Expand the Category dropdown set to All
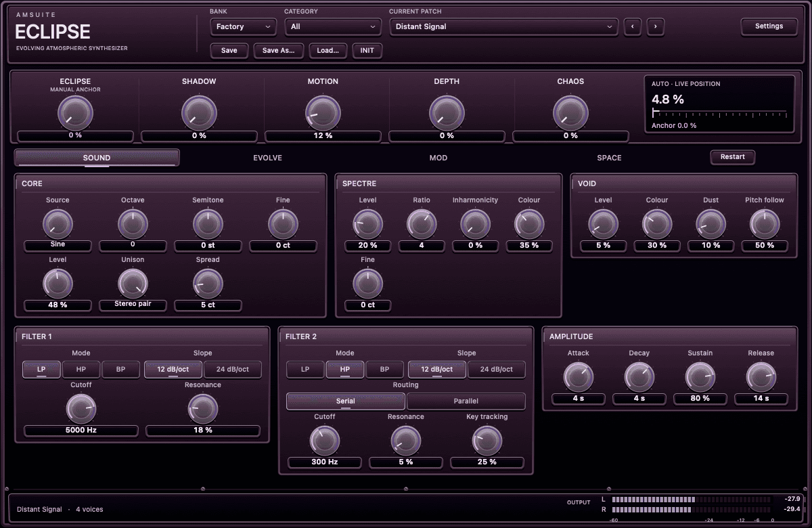This screenshot has width=812, height=528. [333, 26]
